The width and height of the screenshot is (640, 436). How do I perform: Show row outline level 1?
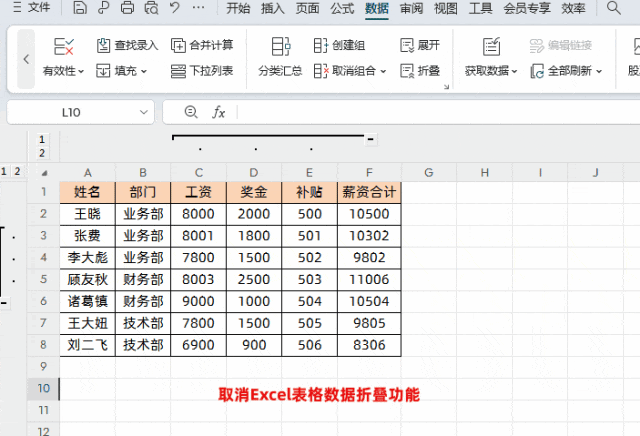4,172
